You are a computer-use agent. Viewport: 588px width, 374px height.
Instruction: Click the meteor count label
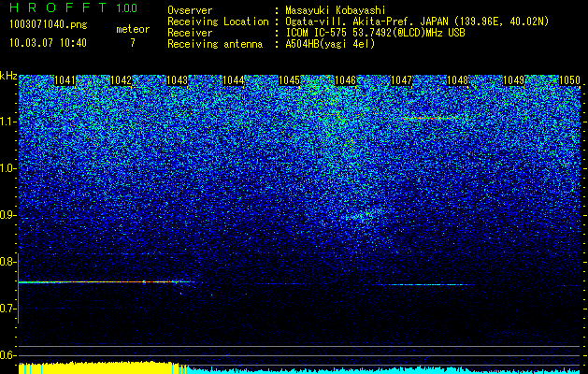pos(133,29)
